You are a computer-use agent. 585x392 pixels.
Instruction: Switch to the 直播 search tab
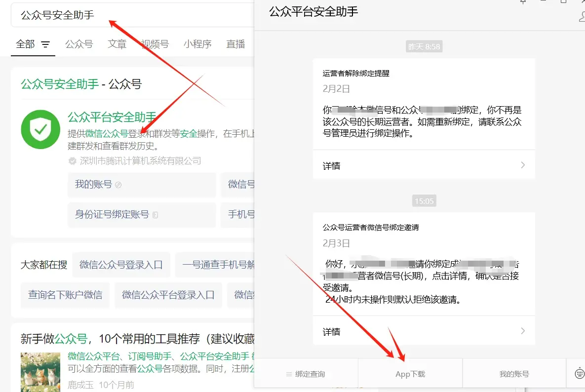236,44
